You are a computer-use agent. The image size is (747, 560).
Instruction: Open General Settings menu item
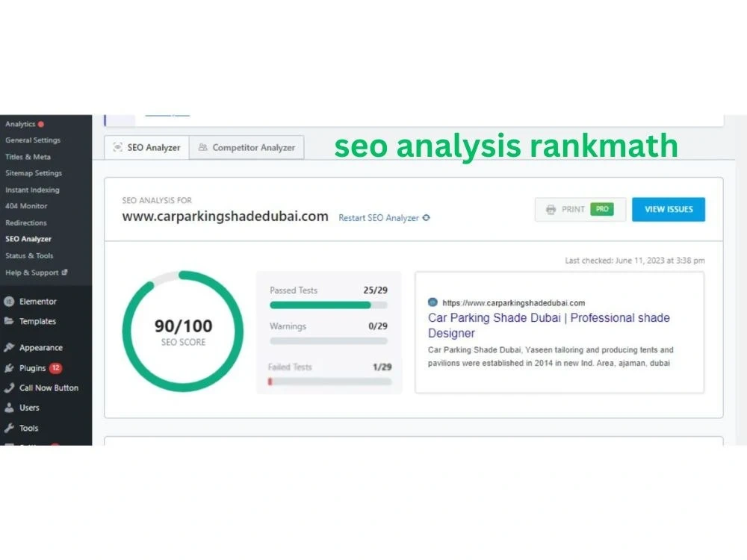(x=33, y=140)
